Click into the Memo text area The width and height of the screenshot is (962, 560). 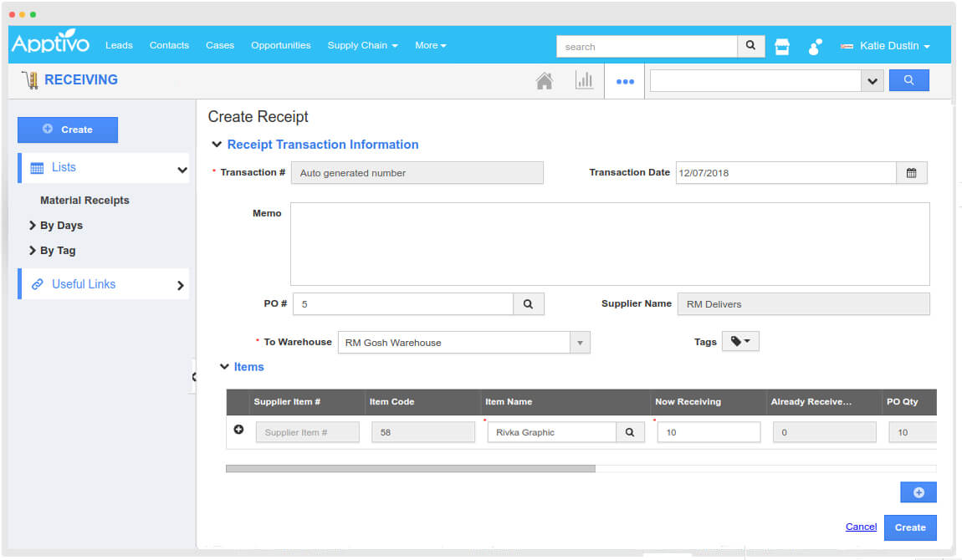pyautogui.click(x=609, y=243)
